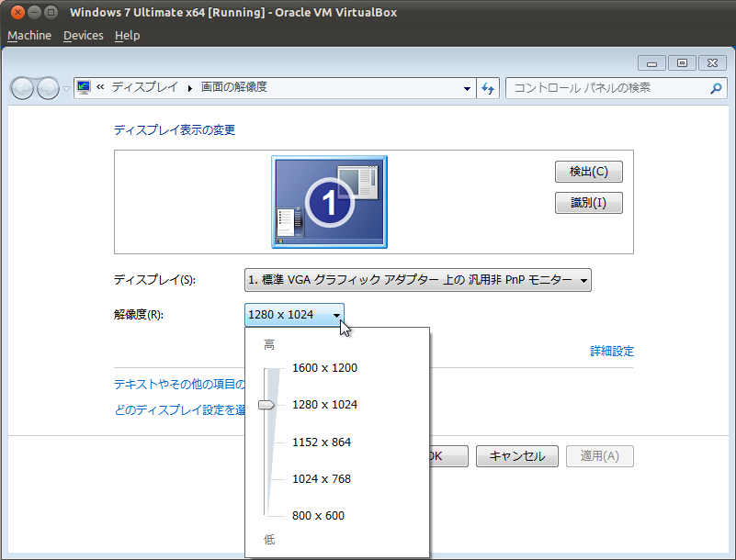Viewport: 736px width, 560px height.
Task: Select 1280 x 1024 in slider list
Action: [x=324, y=405]
